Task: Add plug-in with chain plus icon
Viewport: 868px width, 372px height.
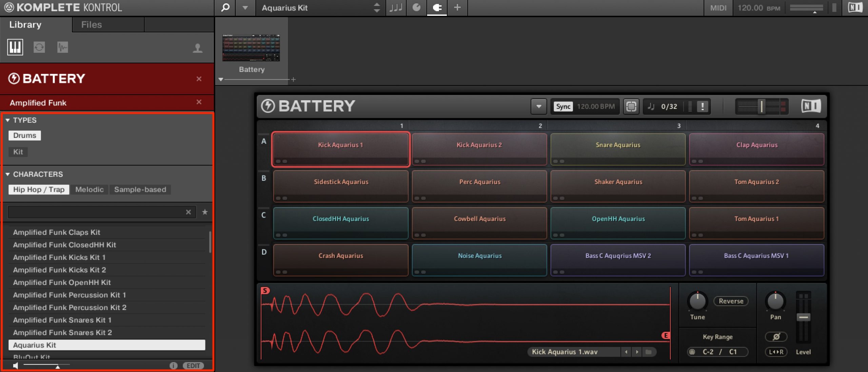Action: (x=293, y=79)
